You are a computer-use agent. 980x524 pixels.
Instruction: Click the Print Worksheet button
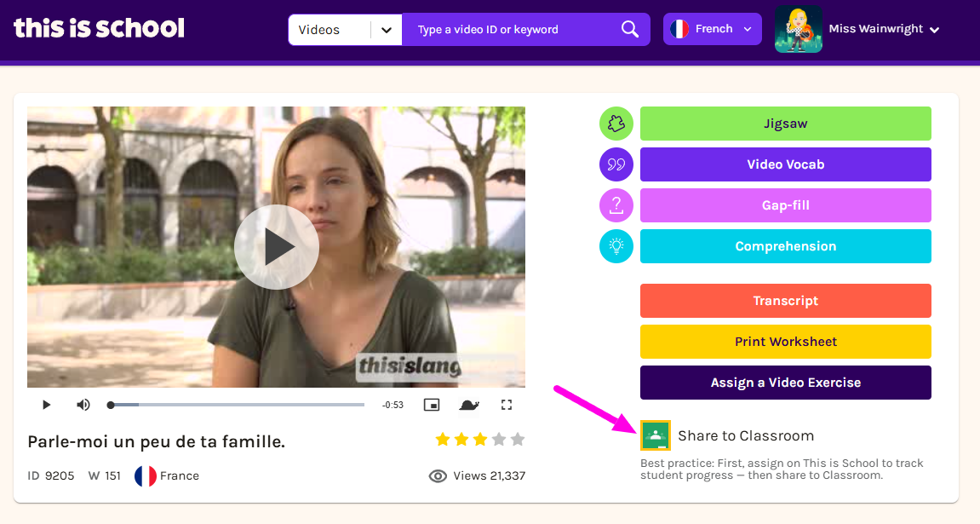pyautogui.click(x=785, y=342)
